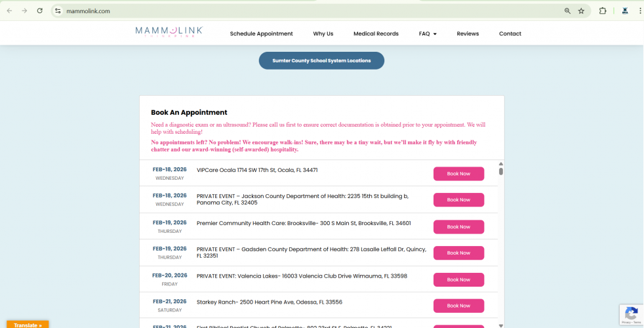Open site information icon in address bar
Viewport: 644px width, 328px height.
58,11
